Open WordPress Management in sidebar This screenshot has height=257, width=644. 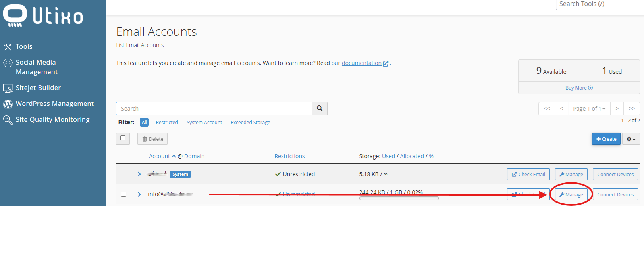pos(54,104)
